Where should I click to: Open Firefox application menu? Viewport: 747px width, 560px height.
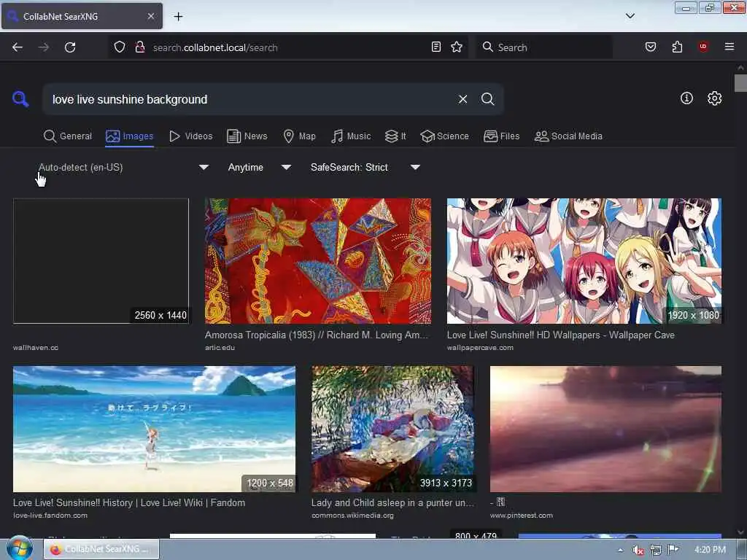point(729,47)
